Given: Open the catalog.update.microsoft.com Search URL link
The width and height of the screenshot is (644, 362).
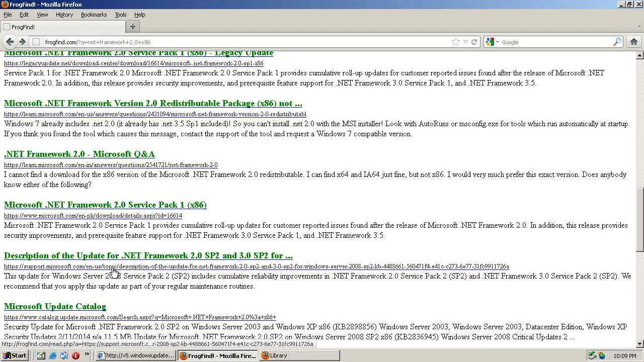Looking at the screenshot, I should coord(140,318).
